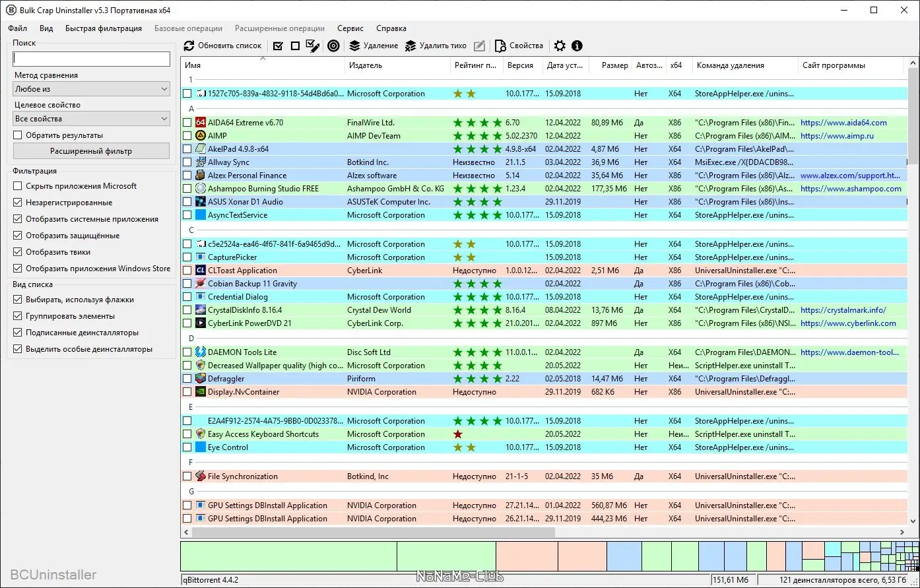Screen dimensions: 920x588
Task: Click the CLToast Application icon
Action: tap(201, 271)
